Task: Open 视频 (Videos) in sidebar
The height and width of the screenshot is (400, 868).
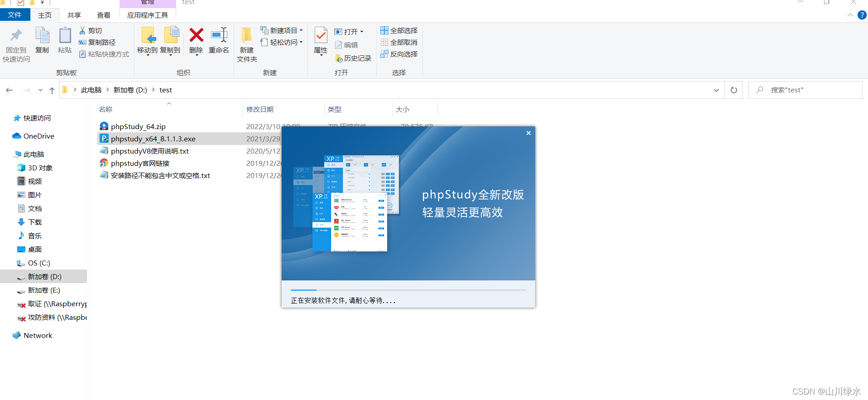Action: [35, 181]
